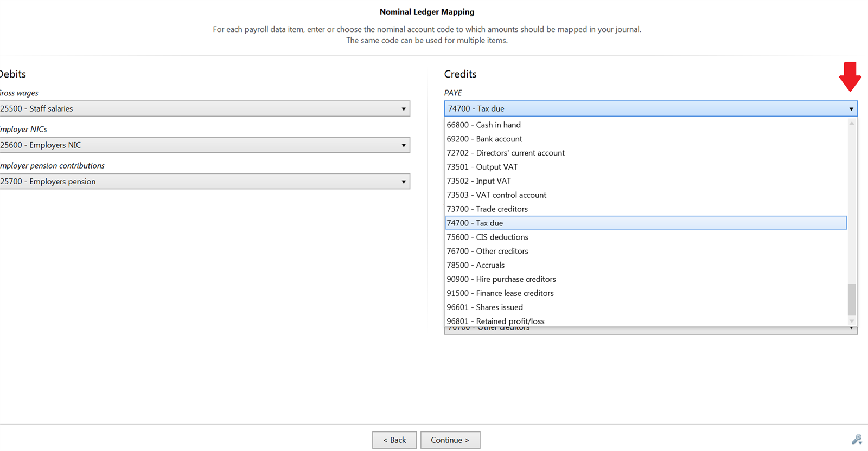
Task: Click the Credits heading
Action: [x=460, y=74]
